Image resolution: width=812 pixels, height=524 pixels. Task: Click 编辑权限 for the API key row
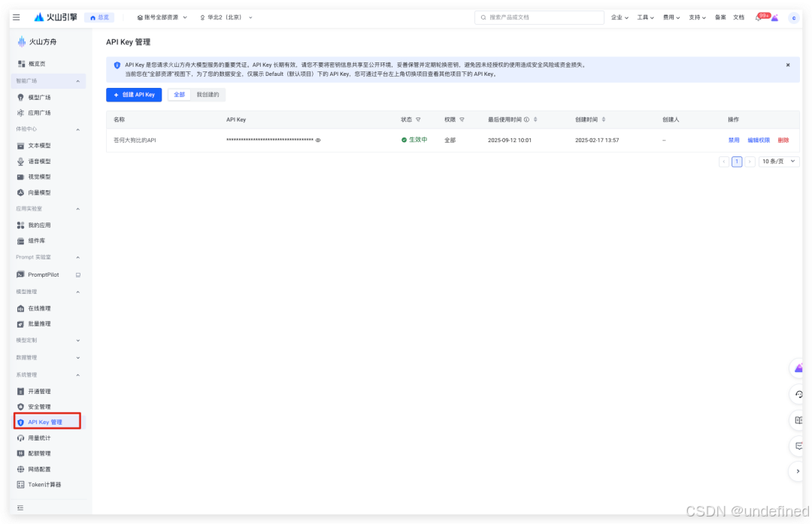759,141
